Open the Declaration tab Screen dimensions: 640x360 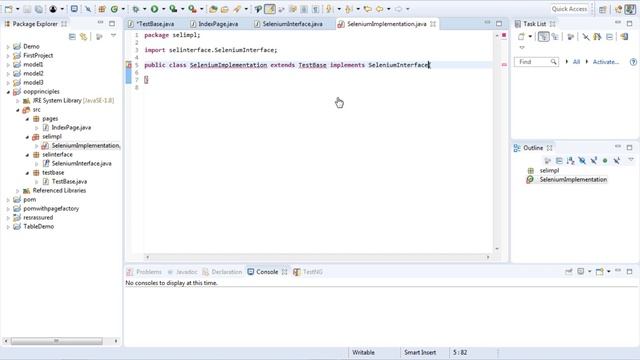[x=222, y=272]
